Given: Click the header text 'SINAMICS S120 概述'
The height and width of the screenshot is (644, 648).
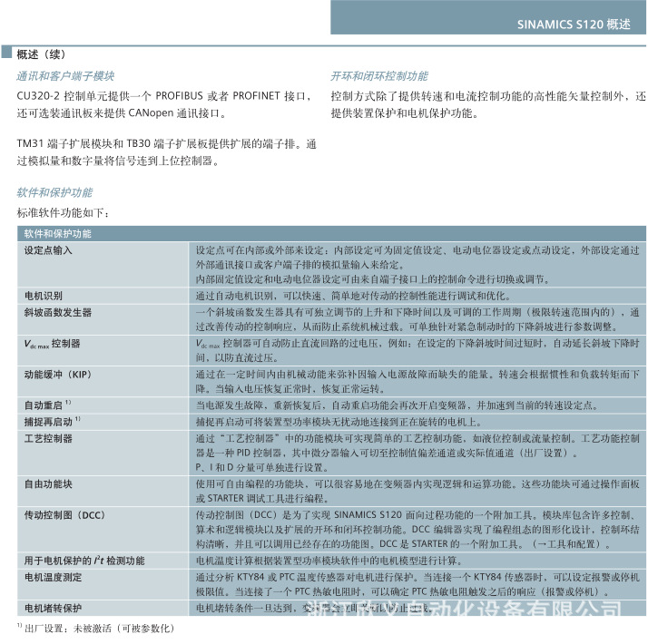Looking at the screenshot, I should pos(574,24).
